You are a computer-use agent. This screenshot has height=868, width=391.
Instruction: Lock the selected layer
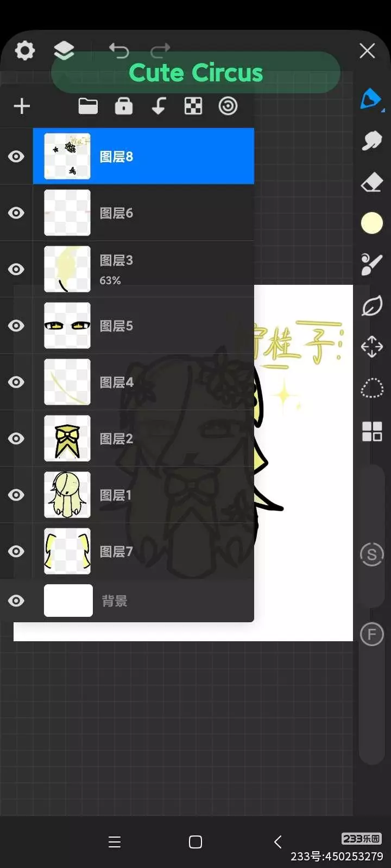tap(124, 106)
